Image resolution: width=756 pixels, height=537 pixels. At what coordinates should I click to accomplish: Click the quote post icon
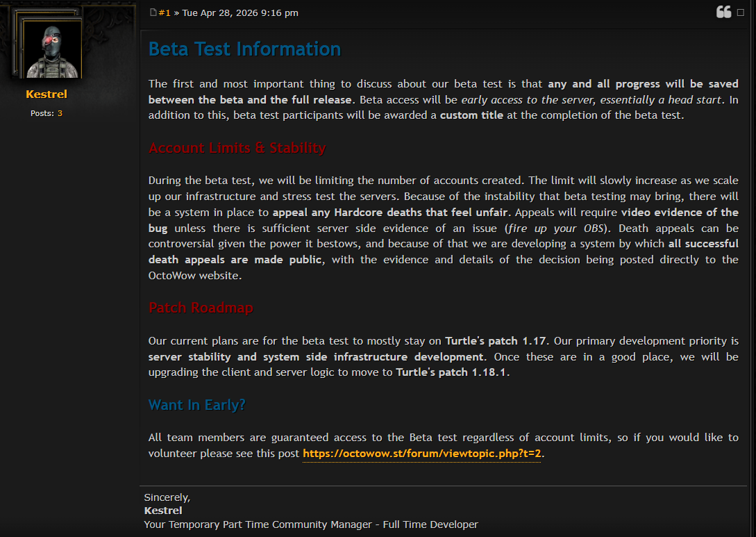coord(723,12)
